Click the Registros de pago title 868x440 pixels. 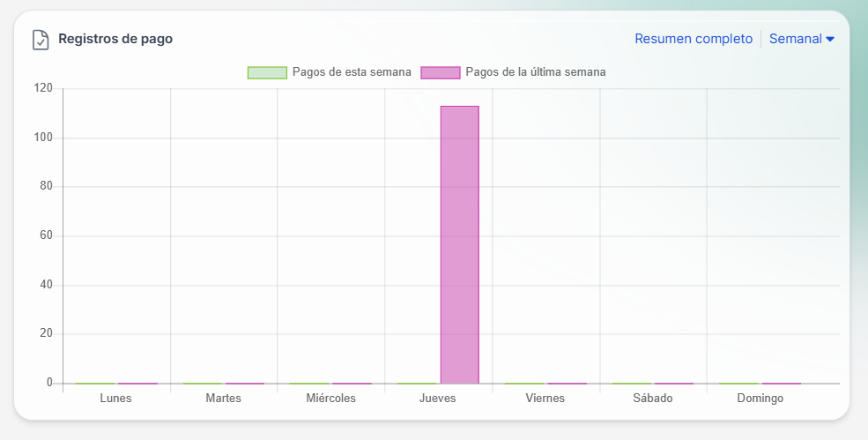[x=115, y=39]
